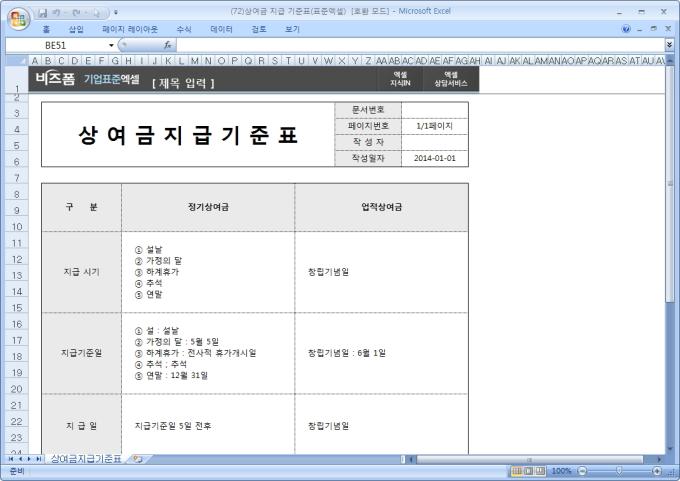Screen dimensions: 680x481
Task: Click the 엑셀 지식IN banner button
Action: click(x=400, y=79)
